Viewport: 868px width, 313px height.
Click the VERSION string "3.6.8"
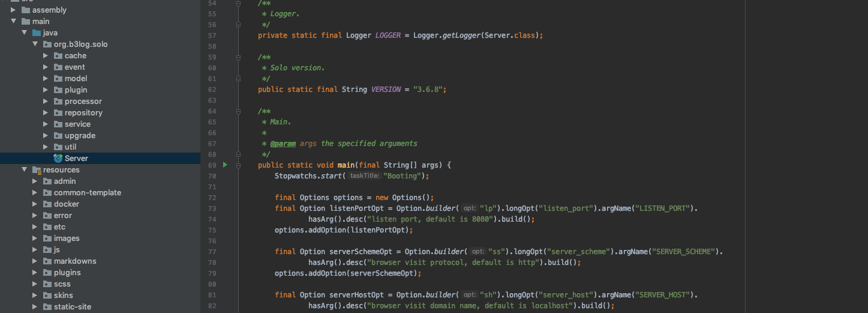(x=428, y=90)
